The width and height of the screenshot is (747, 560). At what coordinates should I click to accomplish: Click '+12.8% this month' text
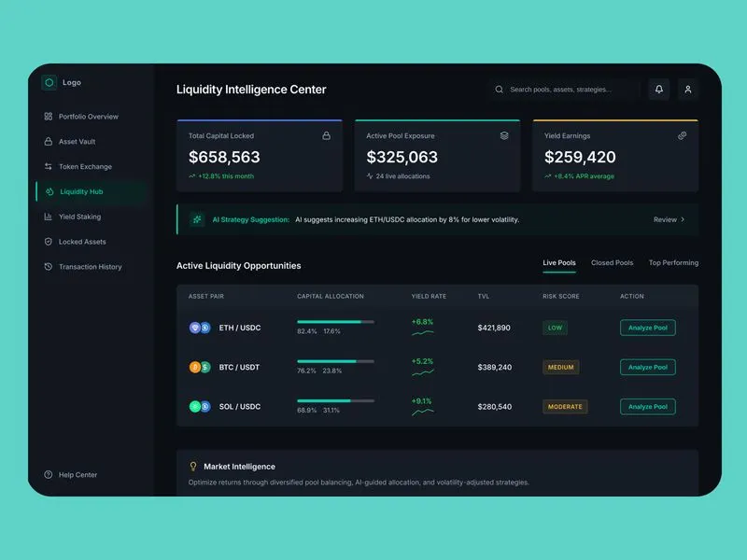(226, 176)
